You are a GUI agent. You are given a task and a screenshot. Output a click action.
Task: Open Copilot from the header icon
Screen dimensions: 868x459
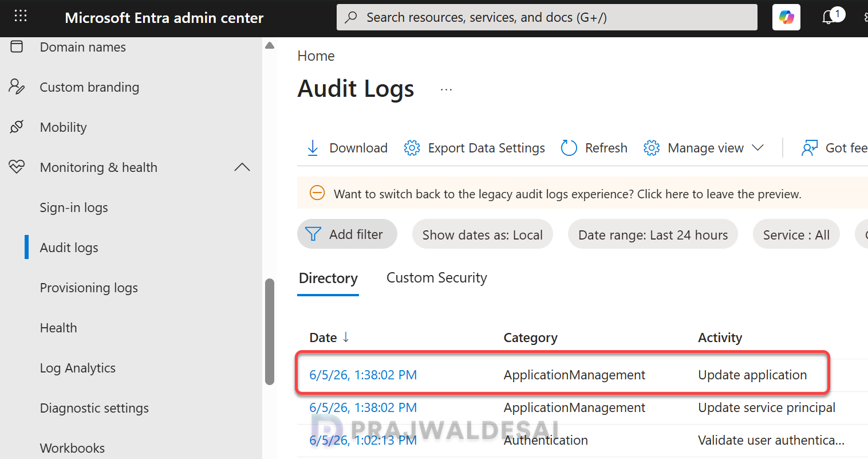786,17
